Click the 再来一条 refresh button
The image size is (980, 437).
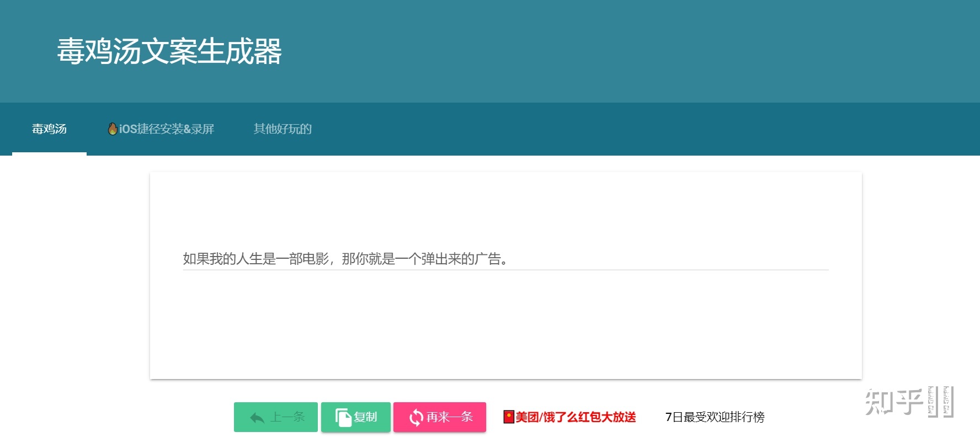click(440, 417)
